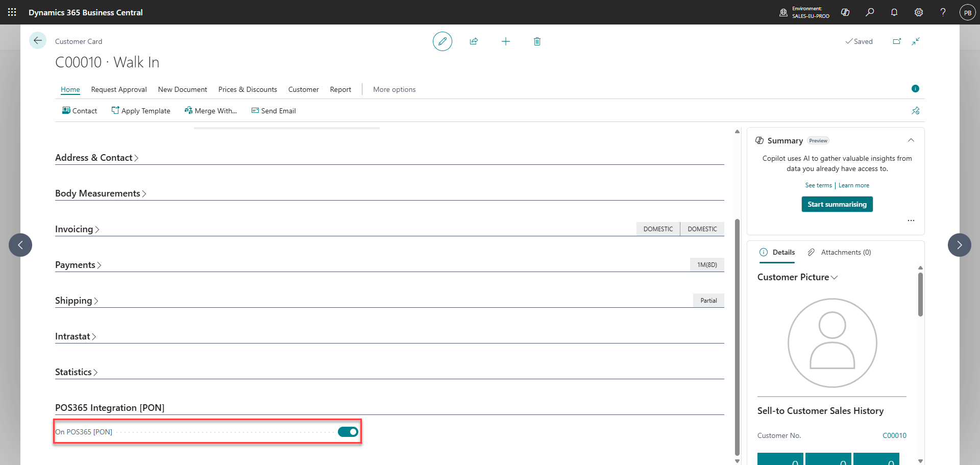
Task: Delete the customer with trash icon
Action: [537, 41]
